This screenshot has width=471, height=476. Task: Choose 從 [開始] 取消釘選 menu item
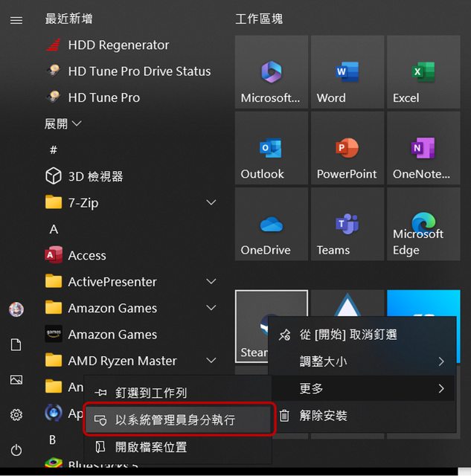348,335
